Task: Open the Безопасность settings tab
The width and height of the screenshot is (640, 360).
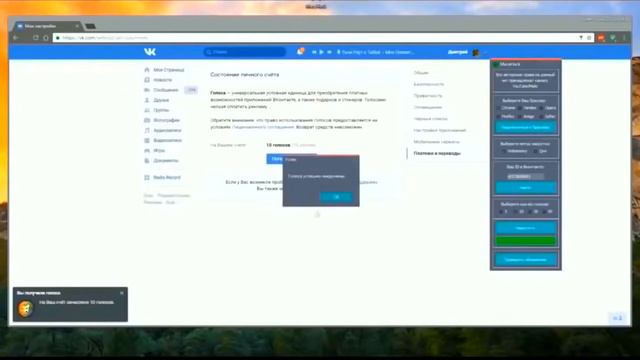Action: [x=429, y=84]
